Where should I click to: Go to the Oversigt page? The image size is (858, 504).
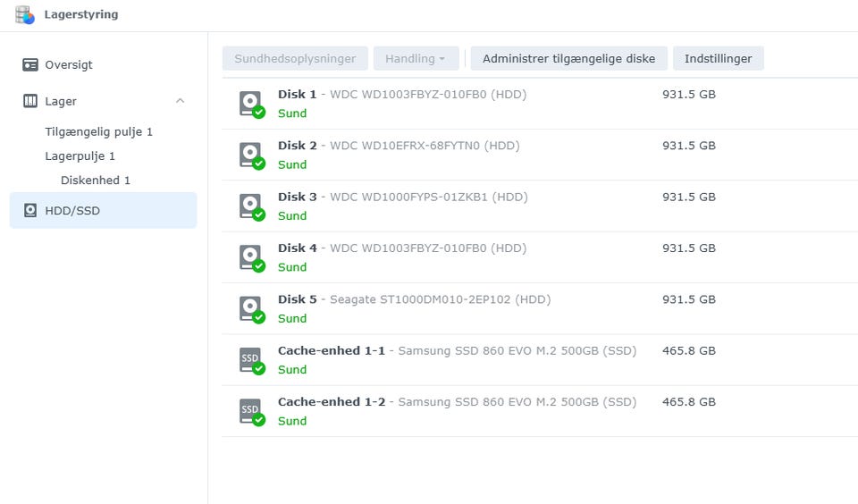(x=69, y=65)
